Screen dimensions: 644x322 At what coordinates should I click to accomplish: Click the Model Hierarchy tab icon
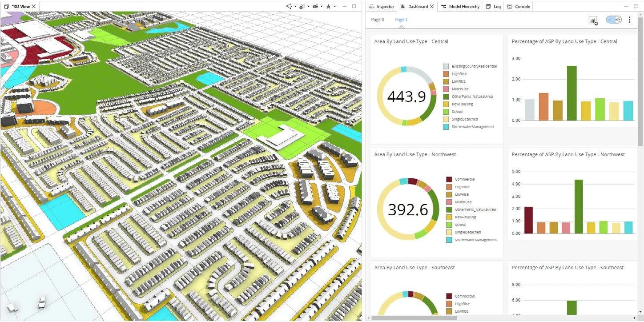[444, 6]
